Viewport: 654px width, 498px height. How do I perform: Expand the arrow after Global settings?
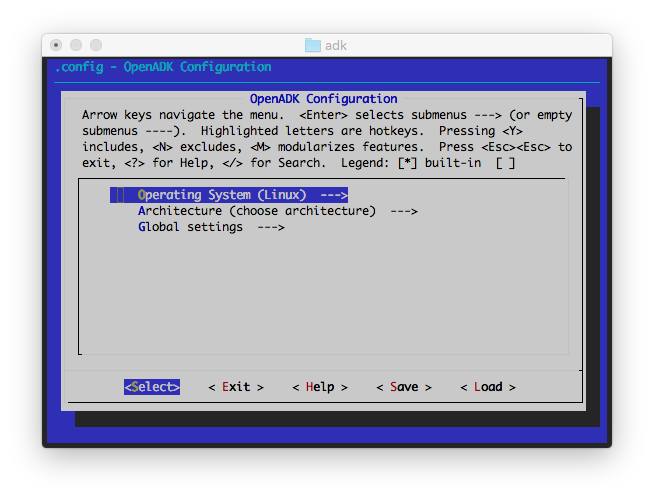pyautogui.click(x=271, y=227)
